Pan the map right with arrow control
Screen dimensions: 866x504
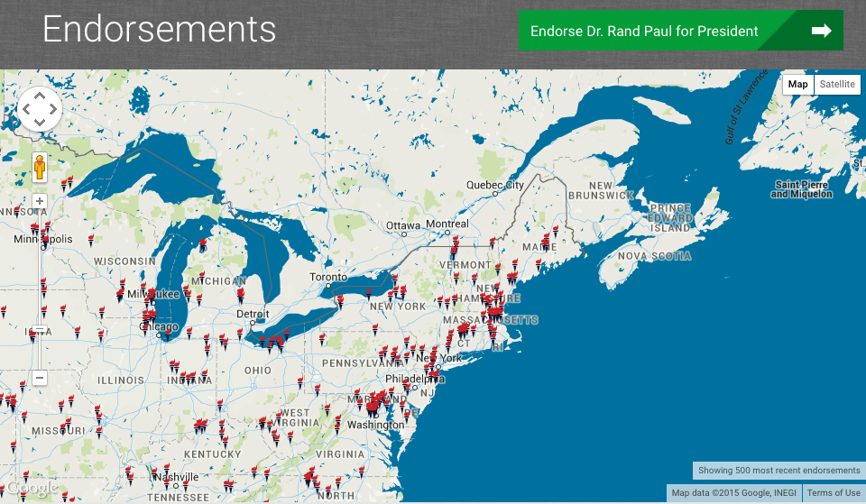(53, 109)
